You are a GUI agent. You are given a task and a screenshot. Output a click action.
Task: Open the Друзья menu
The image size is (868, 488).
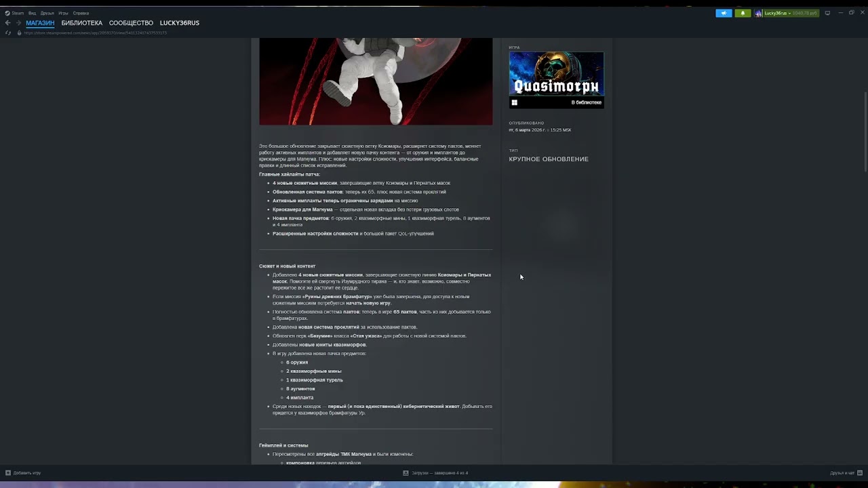(x=47, y=13)
